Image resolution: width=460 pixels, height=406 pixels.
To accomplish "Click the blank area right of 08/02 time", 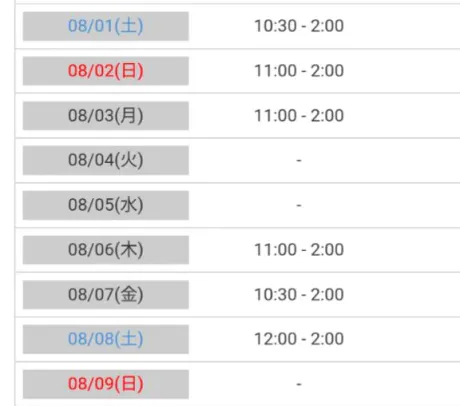I will coord(403,71).
